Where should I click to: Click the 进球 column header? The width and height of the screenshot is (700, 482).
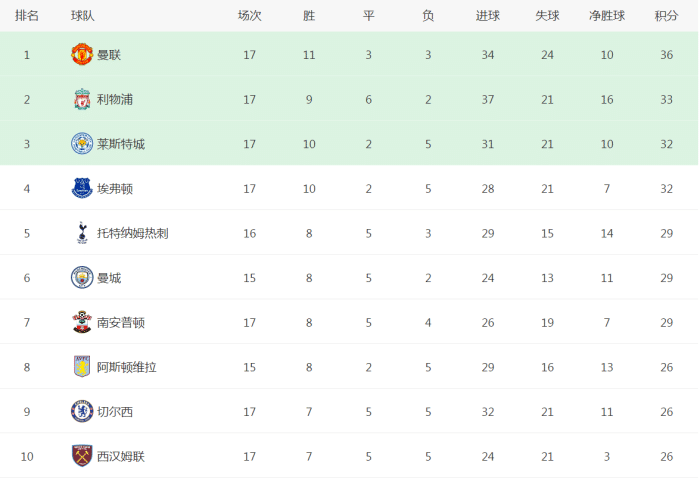point(488,16)
